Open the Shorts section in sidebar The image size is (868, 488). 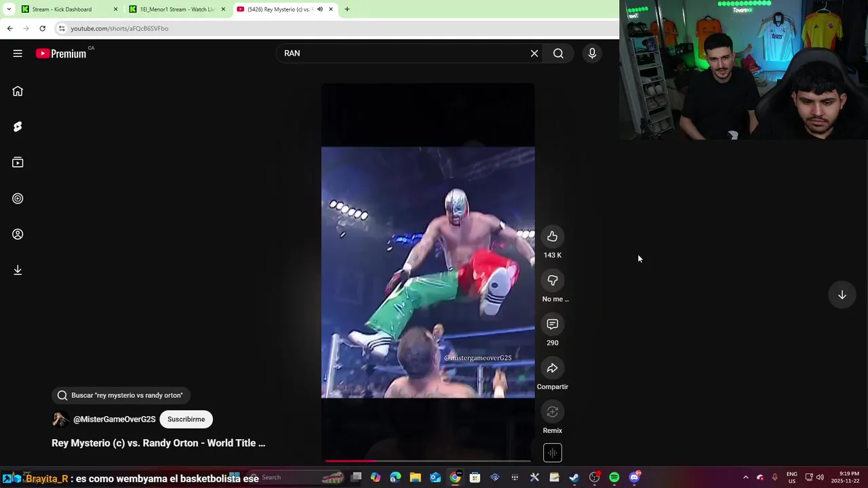coord(18,127)
